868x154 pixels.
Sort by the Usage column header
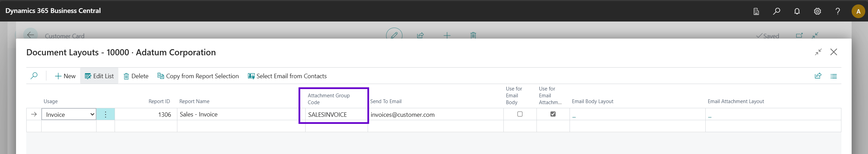(50, 101)
